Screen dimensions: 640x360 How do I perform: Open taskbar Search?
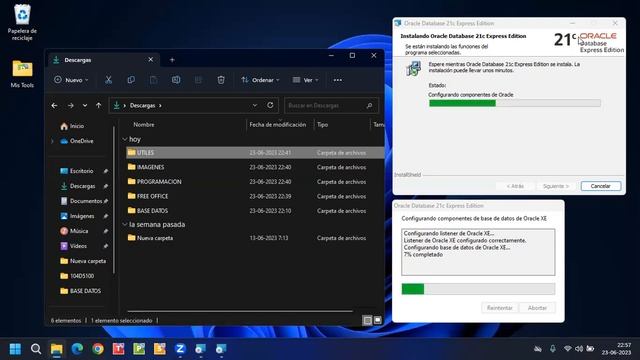36,349
